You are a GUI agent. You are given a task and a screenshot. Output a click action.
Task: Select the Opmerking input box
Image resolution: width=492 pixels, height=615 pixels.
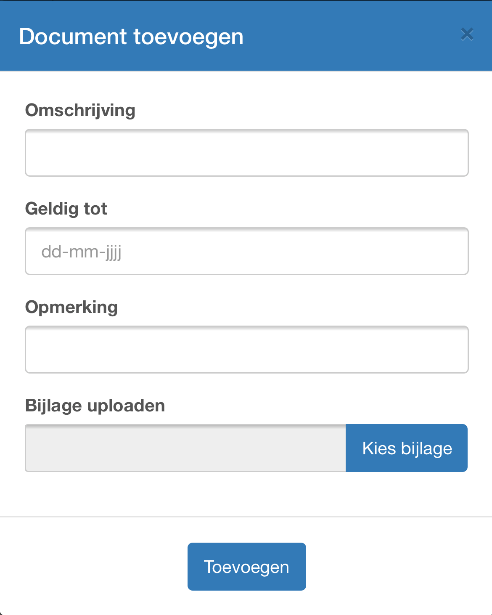point(247,349)
